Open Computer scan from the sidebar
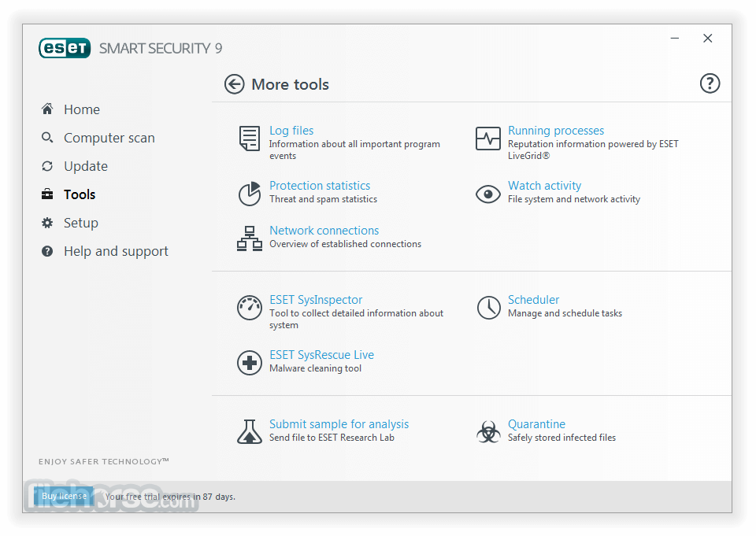The height and width of the screenshot is (536, 756). 109,138
